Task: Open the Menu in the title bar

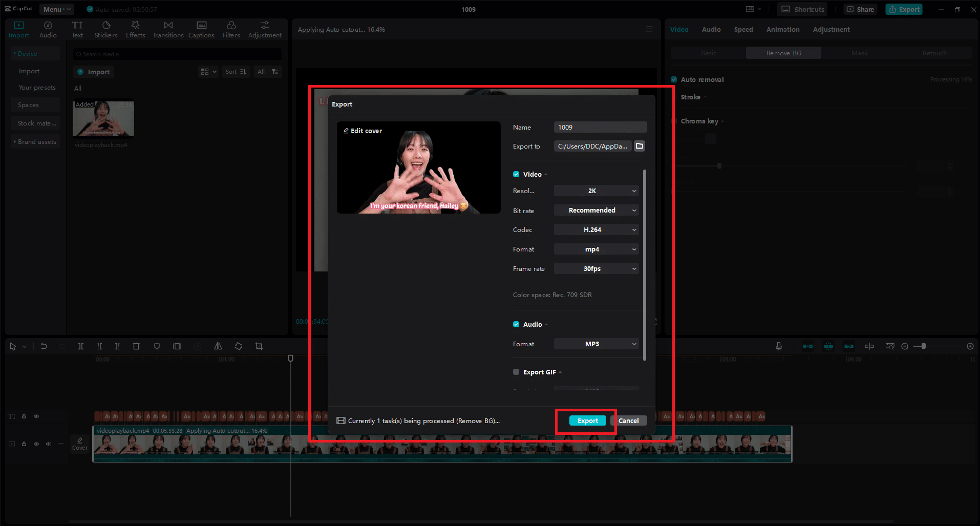Action: click(x=56, y=9)
